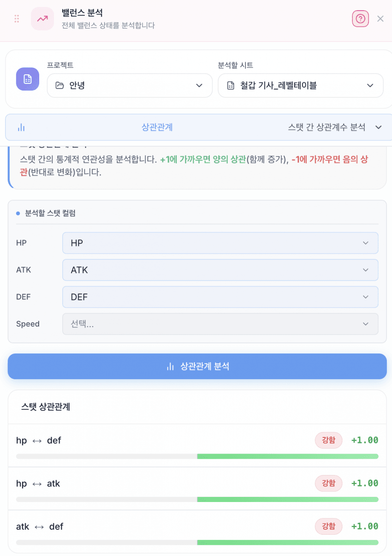
Task: Click the drag handle dots icon
Action: 17,19
